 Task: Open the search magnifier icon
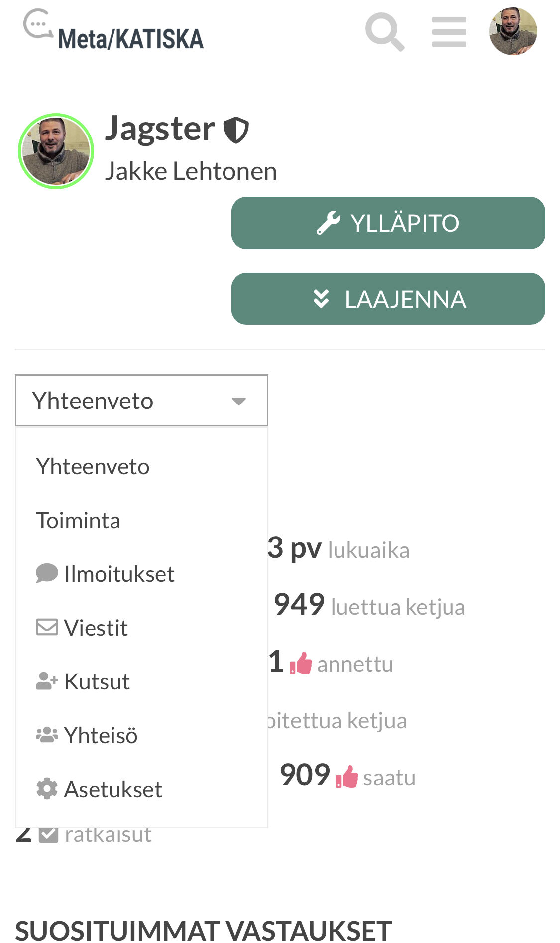384,32
